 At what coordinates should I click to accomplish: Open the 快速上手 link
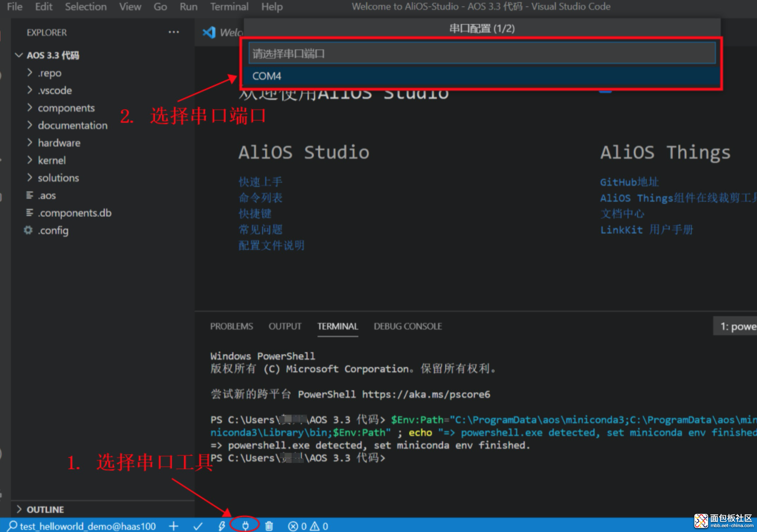261,182
